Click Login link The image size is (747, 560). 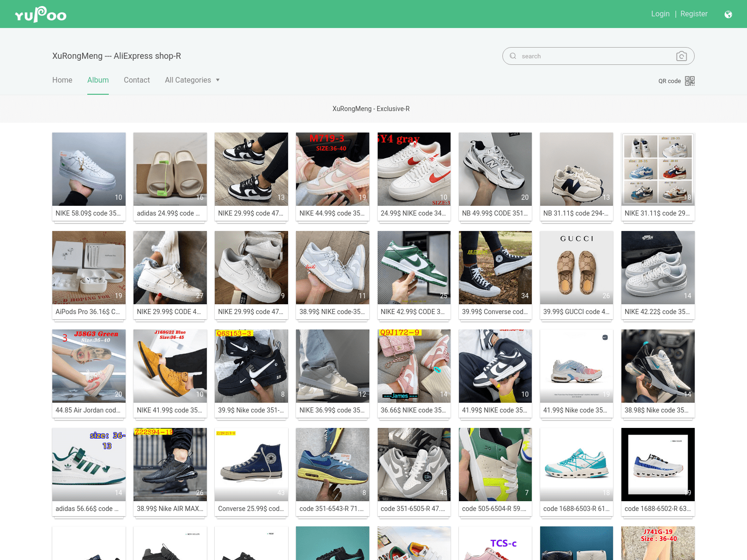tap(660, 14)
